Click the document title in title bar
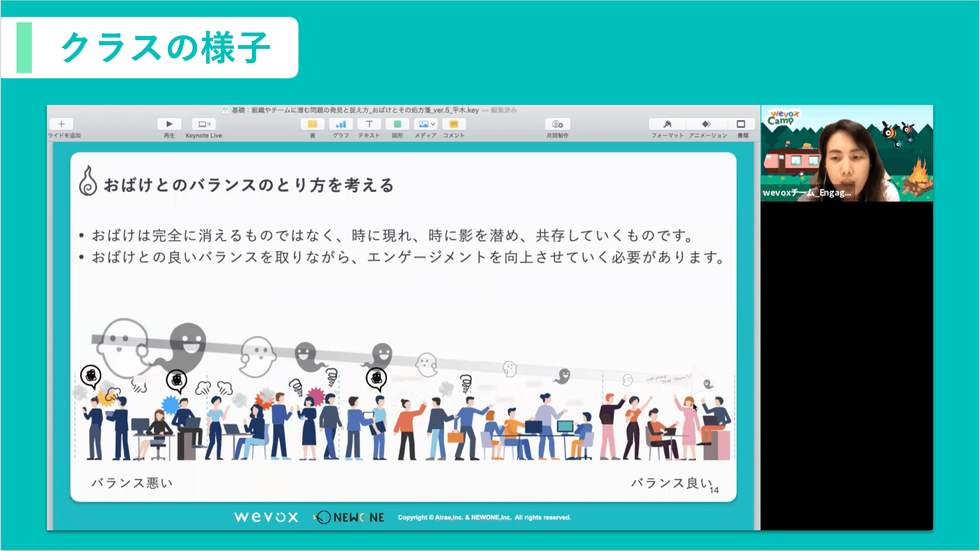This screenshot has width=980, height=551. pos(355,110)
